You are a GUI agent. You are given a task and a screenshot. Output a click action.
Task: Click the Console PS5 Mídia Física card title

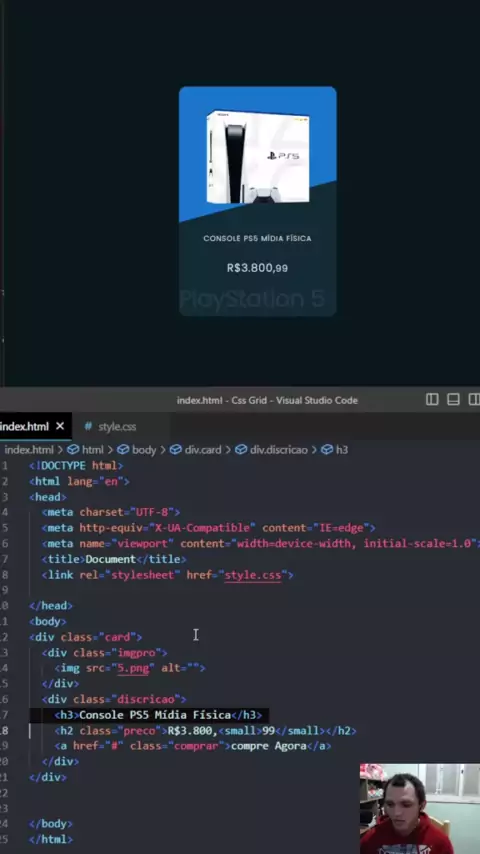pyautogui.click(x=257, y=239)
